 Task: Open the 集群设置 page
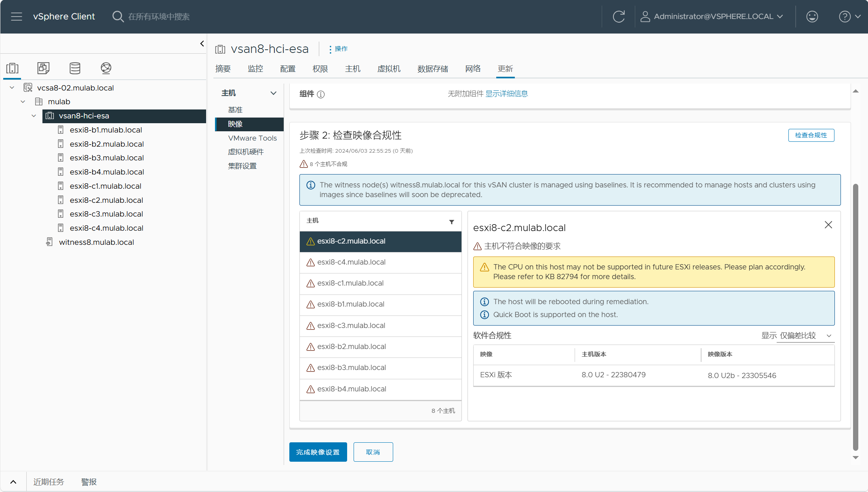[x=242, y=166]
